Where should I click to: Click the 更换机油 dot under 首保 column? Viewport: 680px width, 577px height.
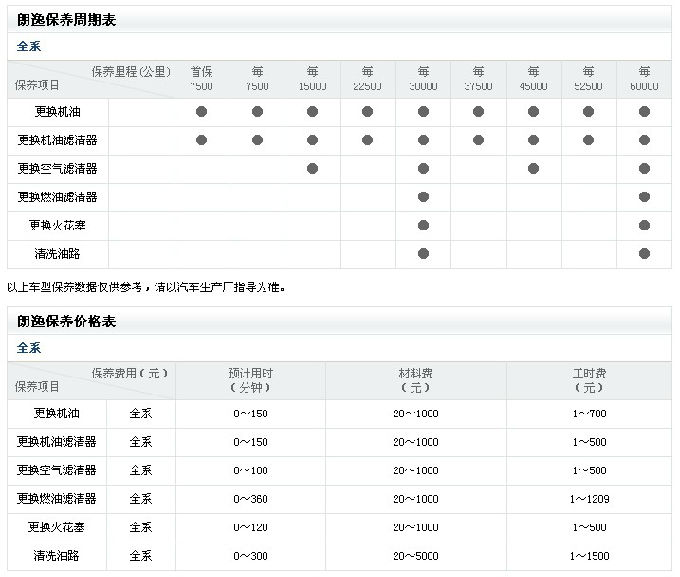click(202, 111)
